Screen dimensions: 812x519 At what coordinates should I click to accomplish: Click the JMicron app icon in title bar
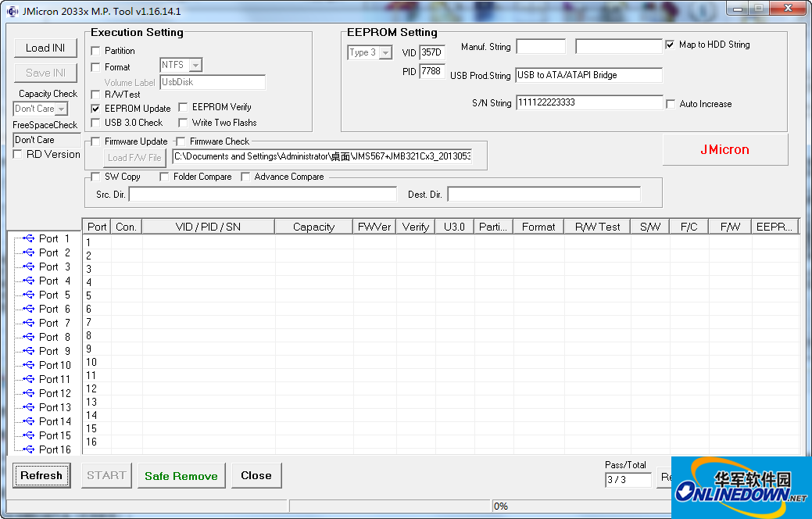[x=13, y=11]
